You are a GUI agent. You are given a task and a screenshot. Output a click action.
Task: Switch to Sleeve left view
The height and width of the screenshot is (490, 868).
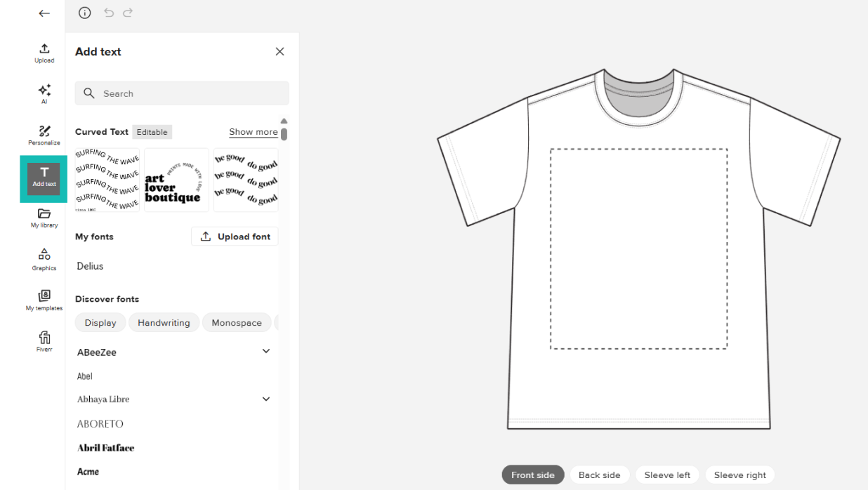(667, 475)
